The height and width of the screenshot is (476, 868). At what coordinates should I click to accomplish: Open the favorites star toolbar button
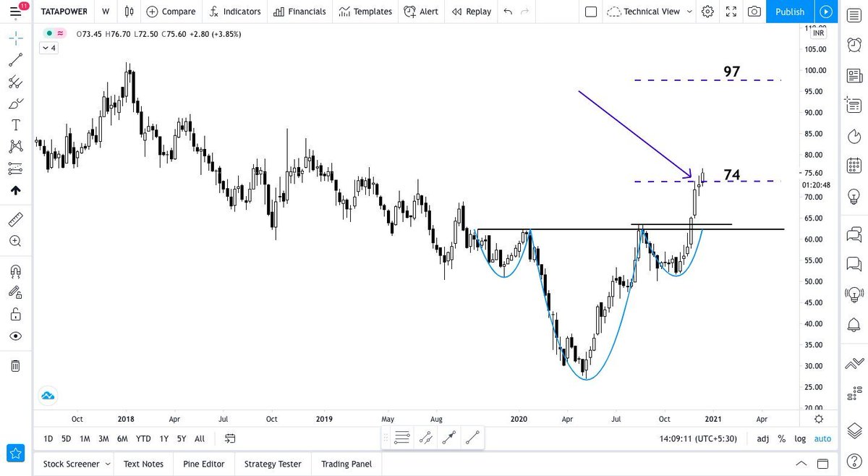coord(16,454)
